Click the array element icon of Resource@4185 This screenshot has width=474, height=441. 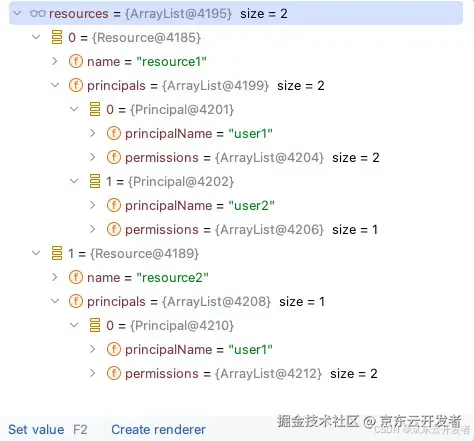pos(57,37)
